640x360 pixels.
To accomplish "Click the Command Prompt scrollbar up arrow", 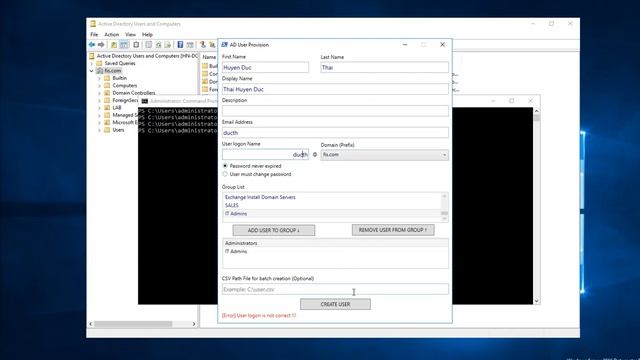I will pos(536,111).
